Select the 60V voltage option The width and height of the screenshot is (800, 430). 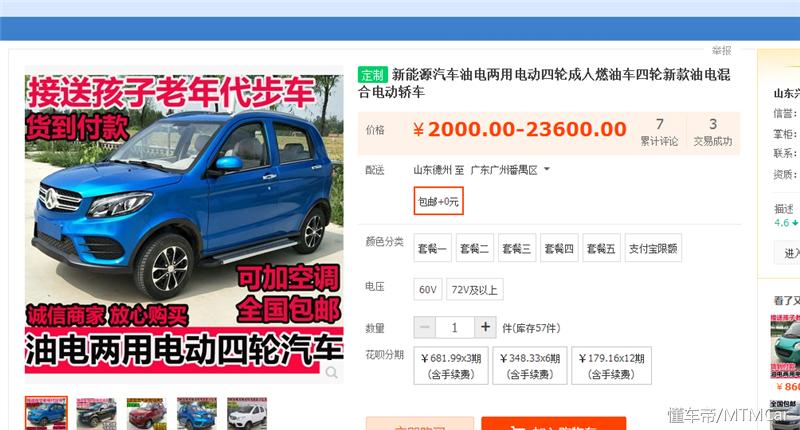pyautogui.click(x=428, y=290)
